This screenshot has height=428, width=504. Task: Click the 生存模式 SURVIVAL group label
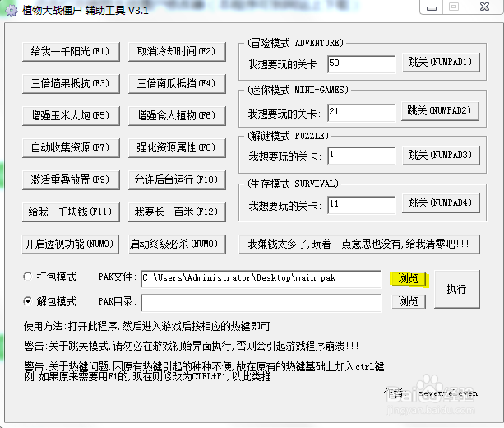pos(293,184)
